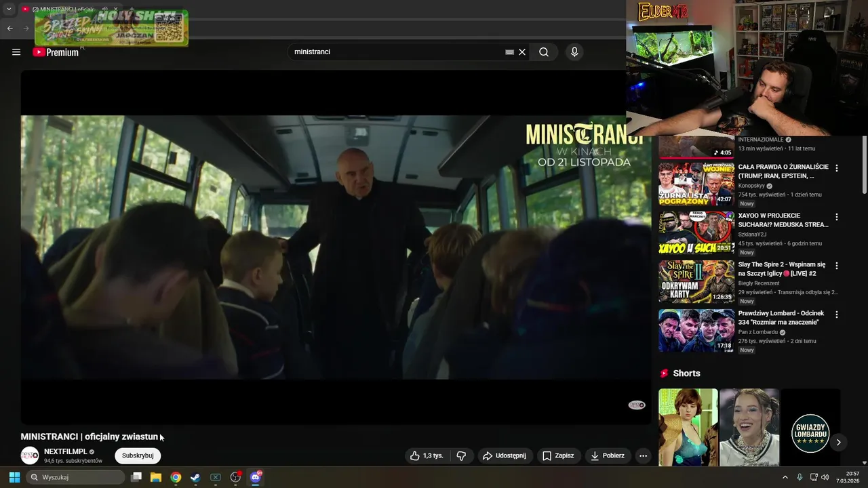Open the browser tab search dropdown arrow
The height and width of the screenshot is (488, 868).
pos(9,9)
